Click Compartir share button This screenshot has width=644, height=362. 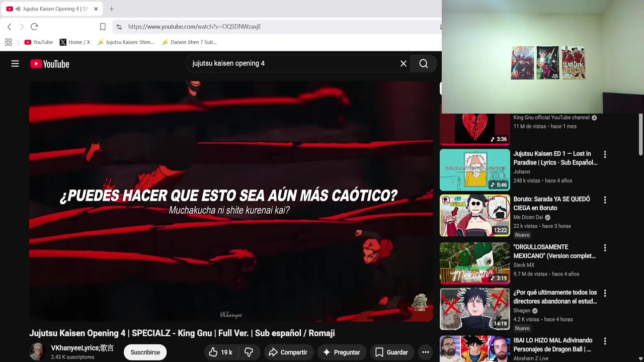pos(288,352)
